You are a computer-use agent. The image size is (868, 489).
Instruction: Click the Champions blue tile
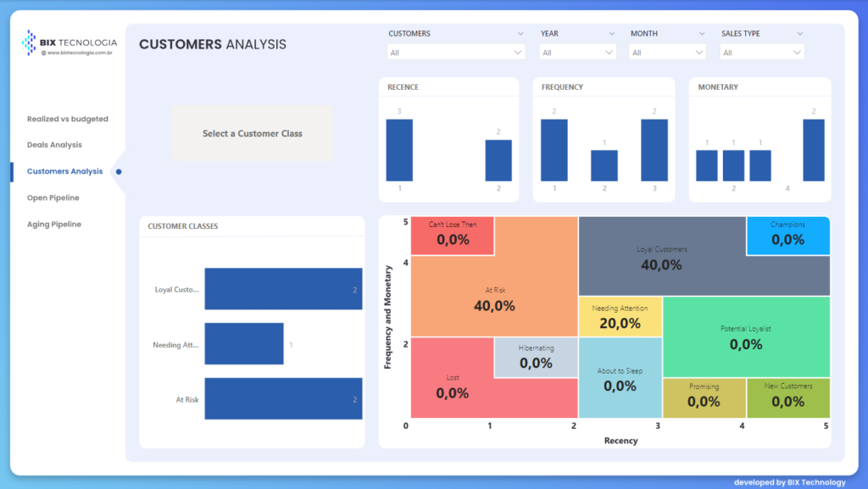coord(787,236)
